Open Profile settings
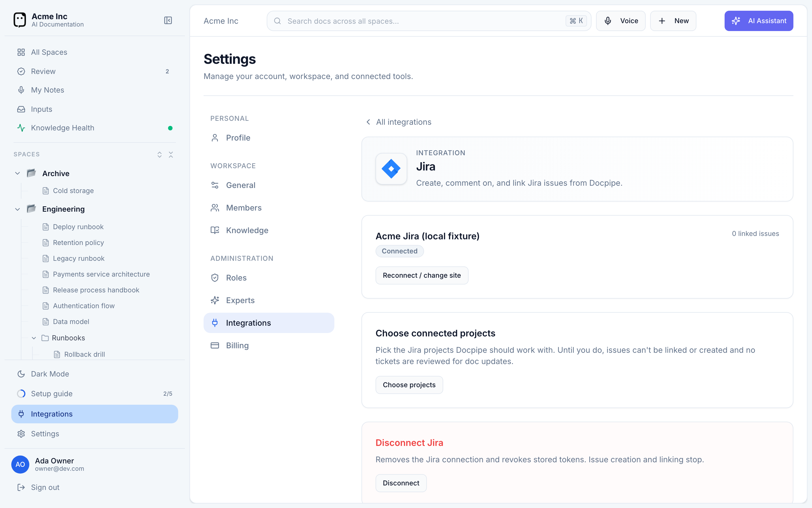 pyautogui.click(x=269, y=138)
